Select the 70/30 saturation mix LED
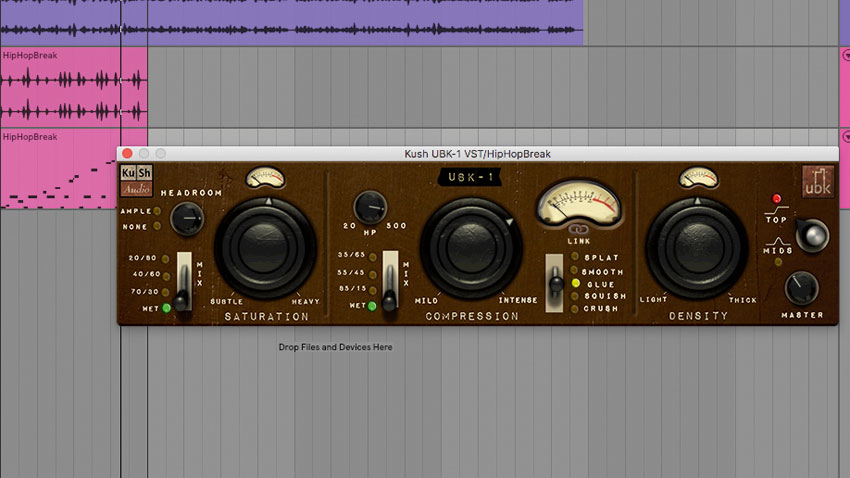The image size is (850, 478). 166,292
